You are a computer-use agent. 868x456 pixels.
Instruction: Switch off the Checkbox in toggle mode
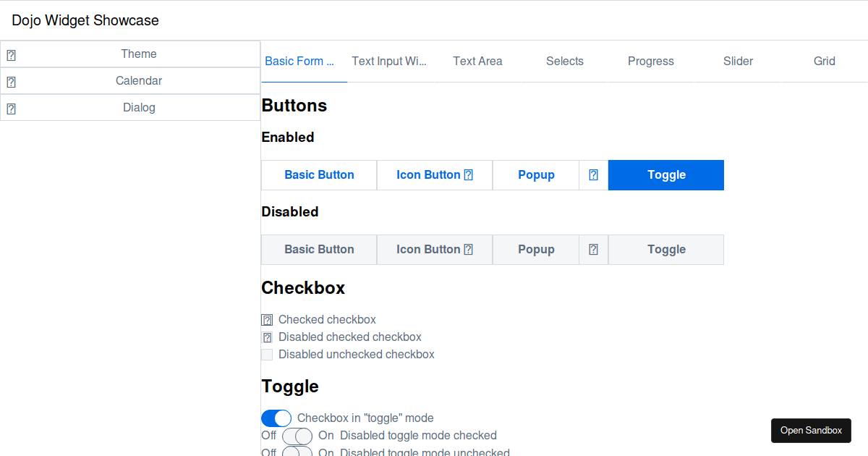click(x=276, y=418)
